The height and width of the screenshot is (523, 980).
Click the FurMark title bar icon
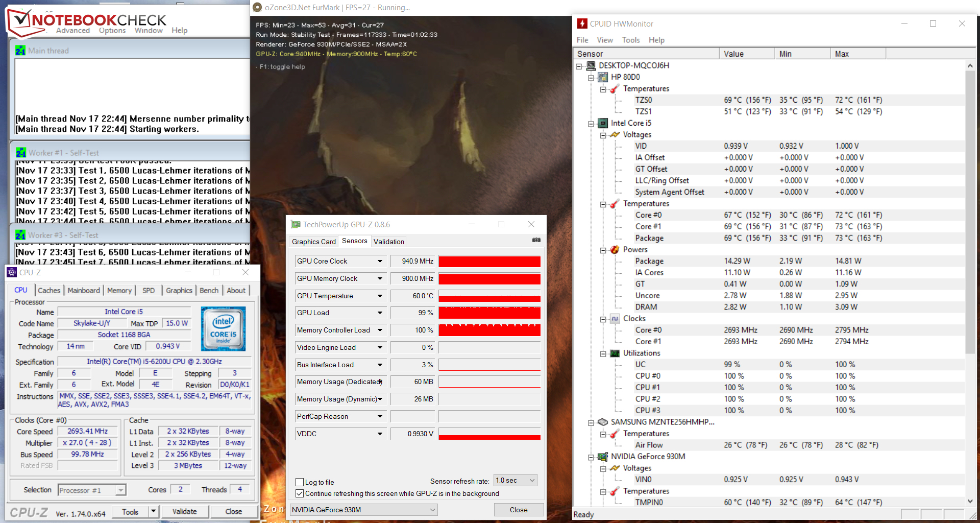point(257,7)
